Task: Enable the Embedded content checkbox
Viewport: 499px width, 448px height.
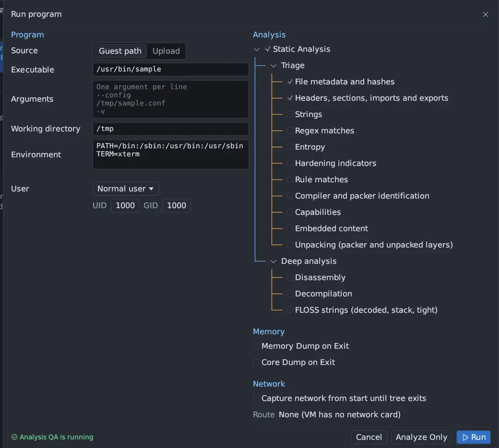Action: point(290,228)
